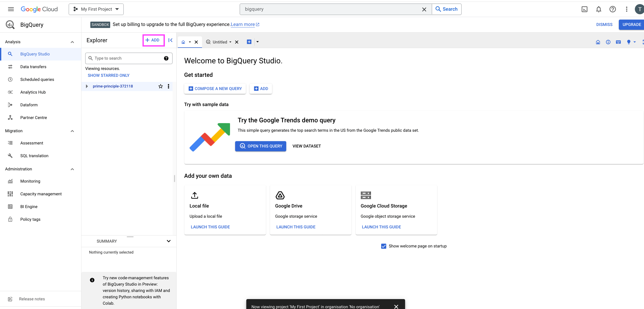Click the BigQuery product icon in the header
Screen dimensions: 644x309
tap(10, 25)
